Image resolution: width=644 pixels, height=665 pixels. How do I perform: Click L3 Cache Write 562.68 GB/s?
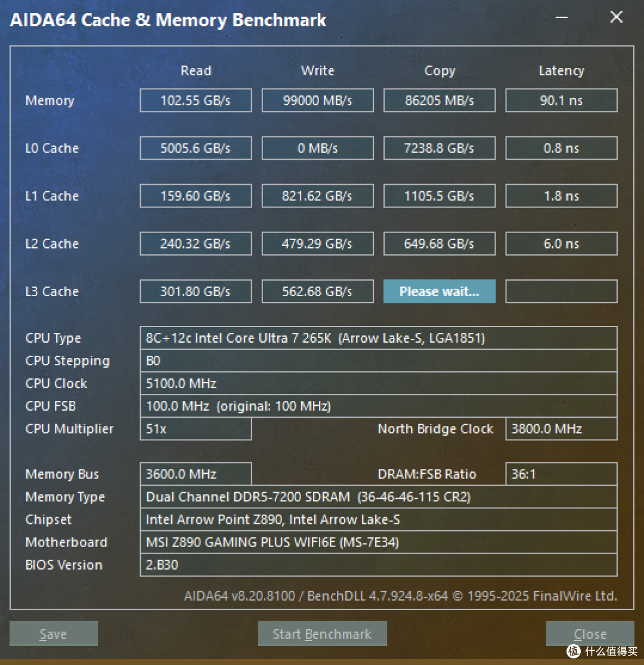(x=318, y=291)
